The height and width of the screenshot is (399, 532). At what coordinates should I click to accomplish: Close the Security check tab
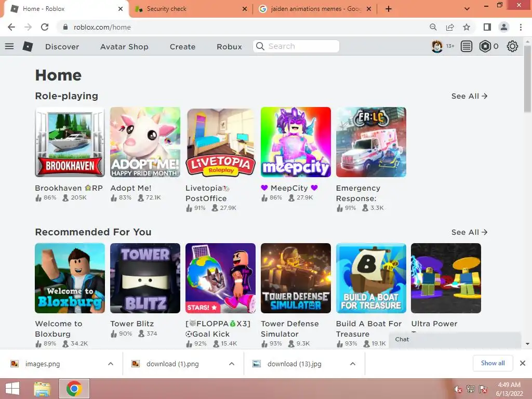[245, 9]
